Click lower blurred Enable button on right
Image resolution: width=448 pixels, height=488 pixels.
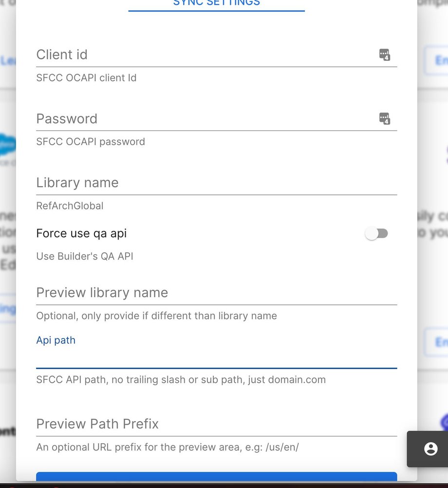[436, 342]
